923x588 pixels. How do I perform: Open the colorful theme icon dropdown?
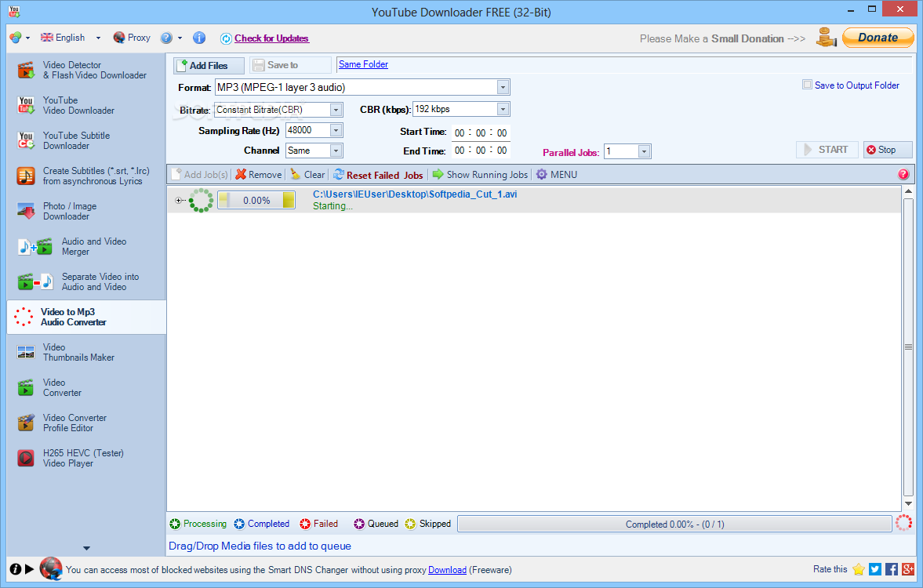(x=20, y=38)
